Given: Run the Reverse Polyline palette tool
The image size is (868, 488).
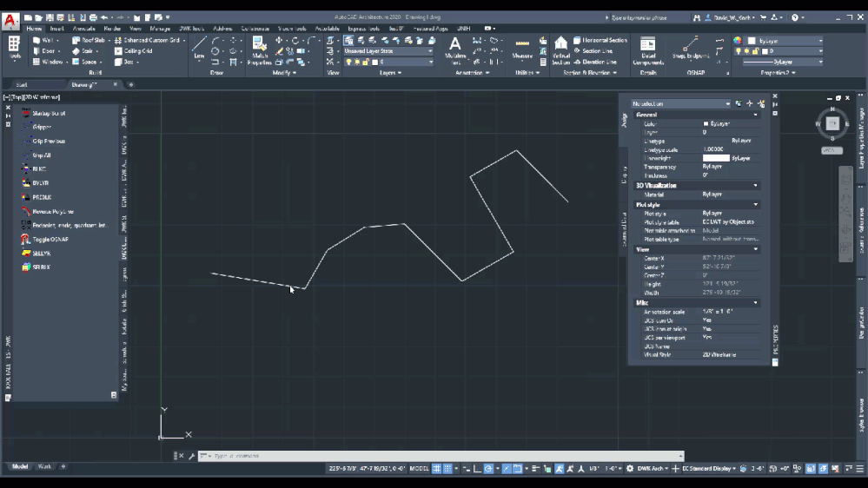Looking at the screenshot, I should [48, 211].
